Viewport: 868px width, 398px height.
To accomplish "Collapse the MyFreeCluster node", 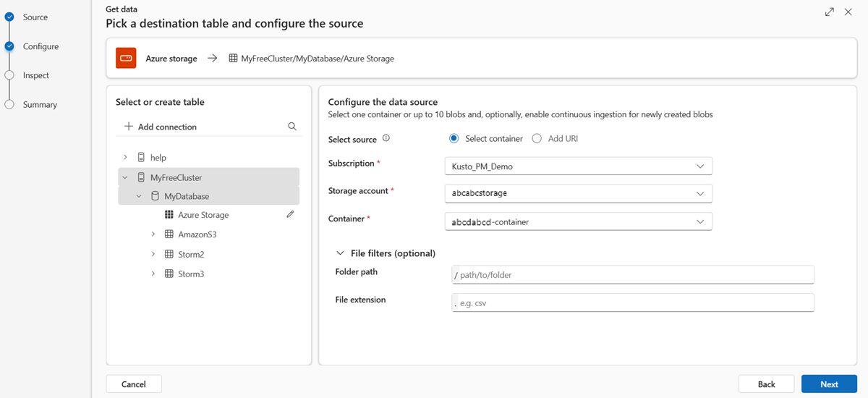I will pos(124,177).
